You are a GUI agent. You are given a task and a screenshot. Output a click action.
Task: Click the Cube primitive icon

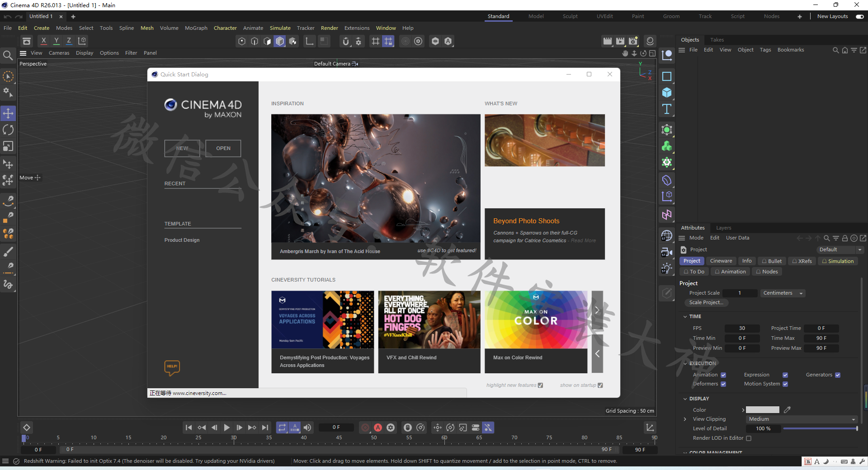tap(667, 93)
